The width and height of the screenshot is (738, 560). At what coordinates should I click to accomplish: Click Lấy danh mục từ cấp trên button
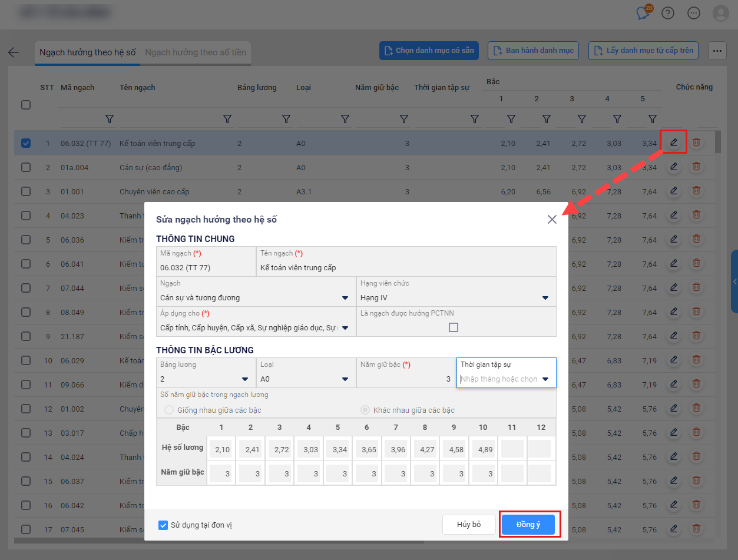[x=644, y=51]
